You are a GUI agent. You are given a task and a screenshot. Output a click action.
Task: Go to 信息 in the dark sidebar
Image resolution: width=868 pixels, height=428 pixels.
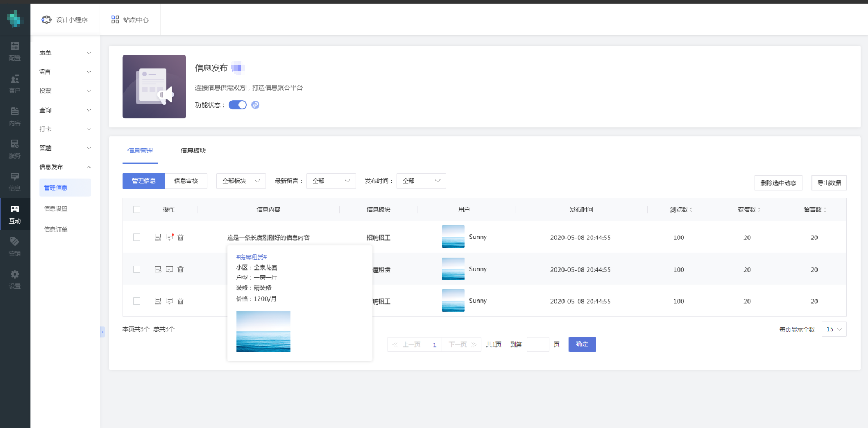point(15,181)
